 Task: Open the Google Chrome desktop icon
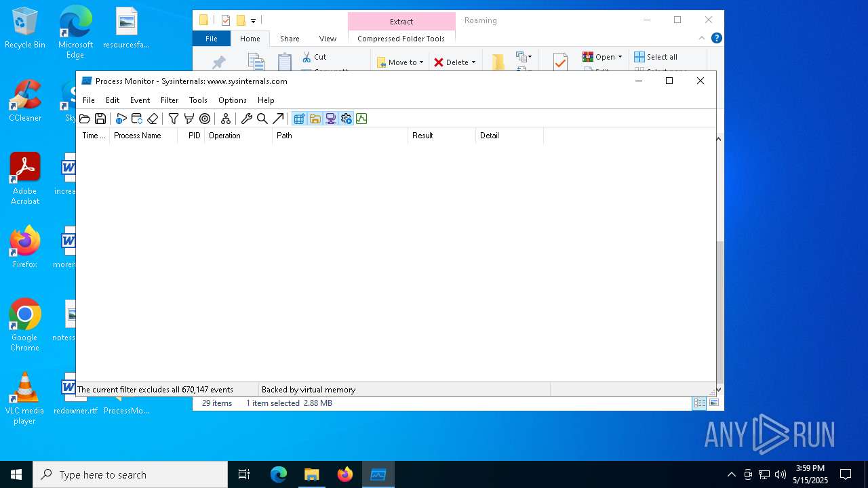[25, 325]
